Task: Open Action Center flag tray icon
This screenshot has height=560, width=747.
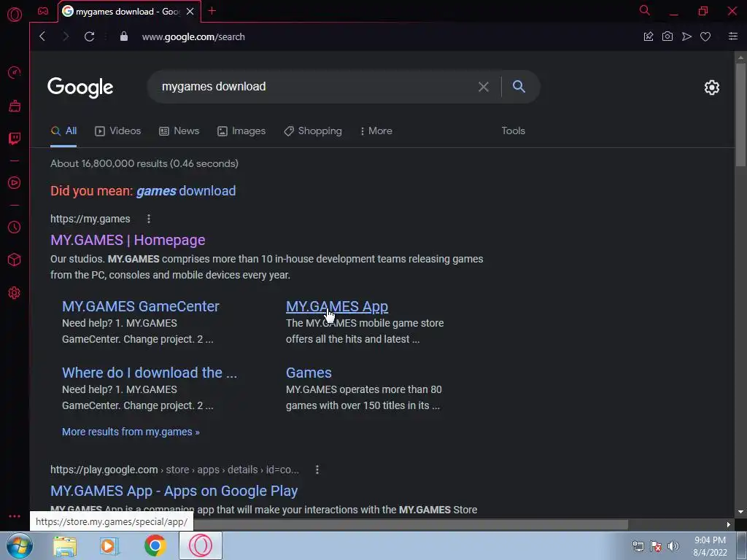Action: [x=656, y=546]
